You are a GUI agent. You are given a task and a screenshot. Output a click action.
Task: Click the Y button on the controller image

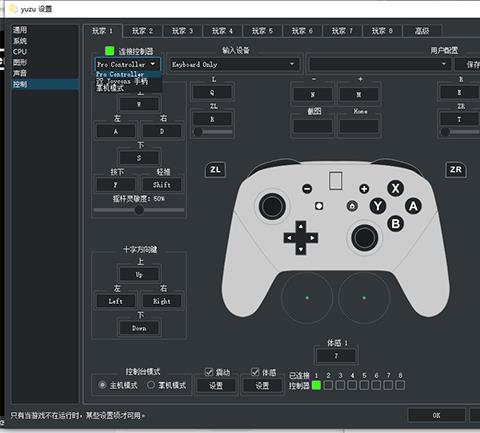tap(378, 206)
